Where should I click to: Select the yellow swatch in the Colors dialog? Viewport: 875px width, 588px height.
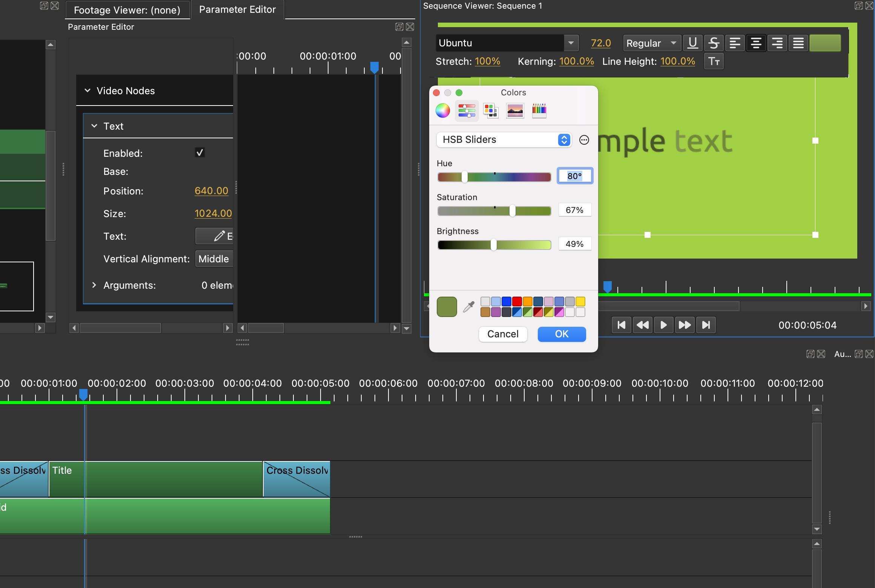coord(580,301)
